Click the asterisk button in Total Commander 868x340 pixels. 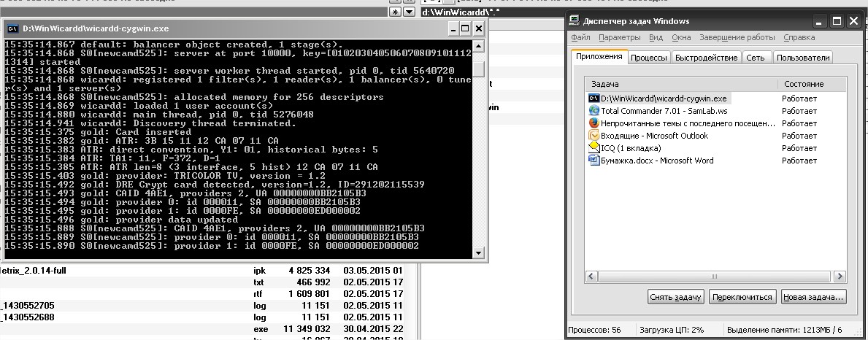click(x=395, y=12)
